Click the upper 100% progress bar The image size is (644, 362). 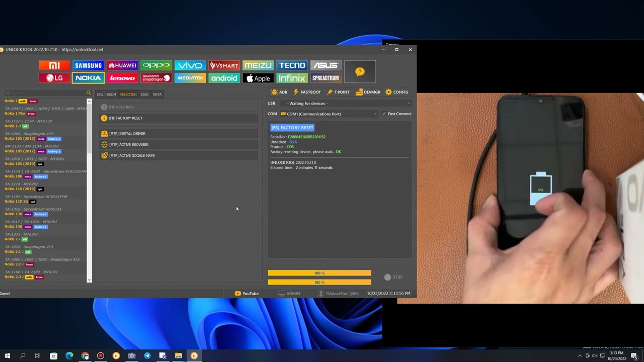tap(319, 273)
